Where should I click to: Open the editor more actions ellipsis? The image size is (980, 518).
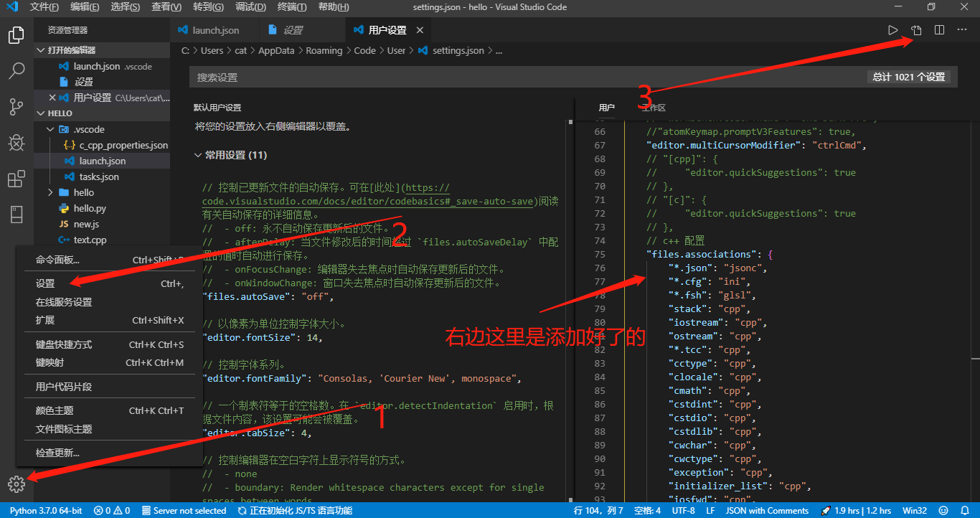pos(962,30)
